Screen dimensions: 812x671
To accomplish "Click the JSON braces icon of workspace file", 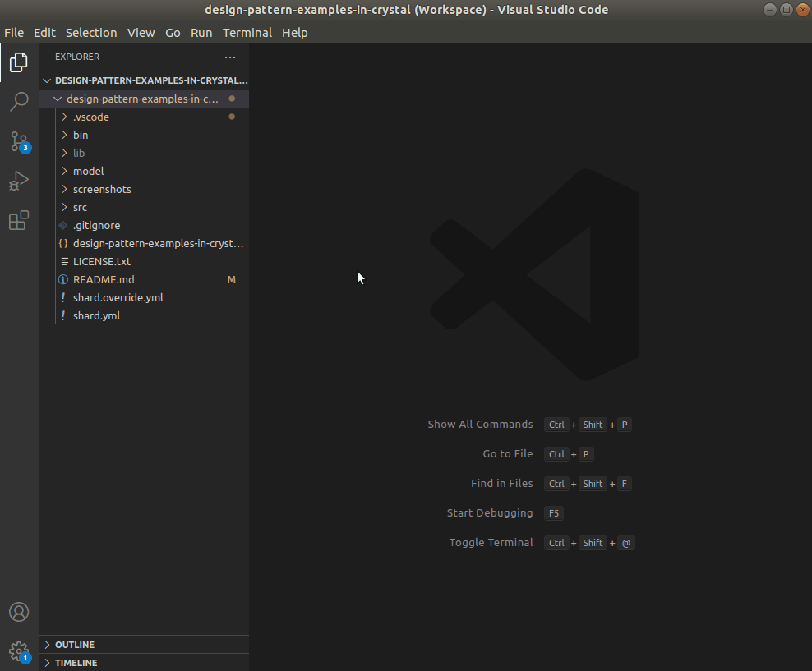I will [63, 244].
